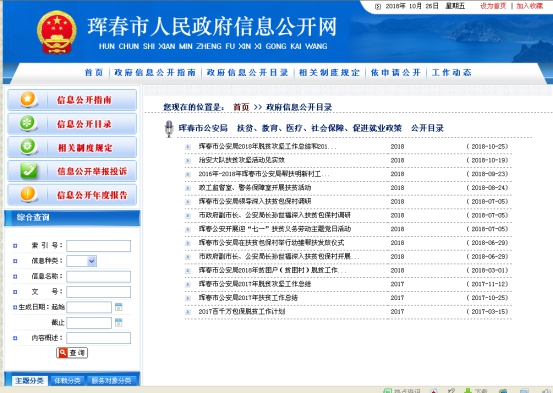Click the phone icon beside 信息公开举报投诉
Screen dimensions: 553x393
(28, 171)
